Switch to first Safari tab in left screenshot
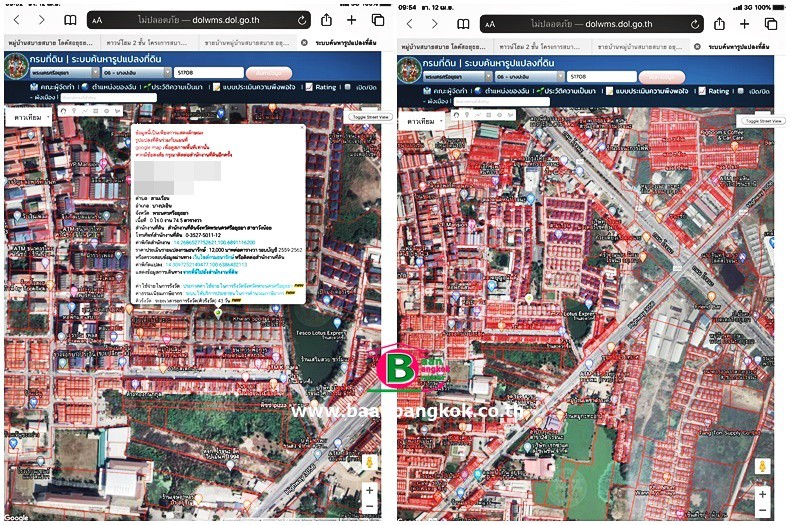Viewport: 790px width, 525px height. click(51, 43)
